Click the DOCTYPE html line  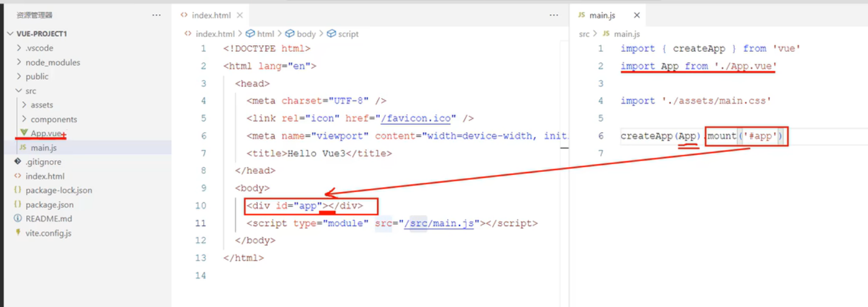click(267, 48)
